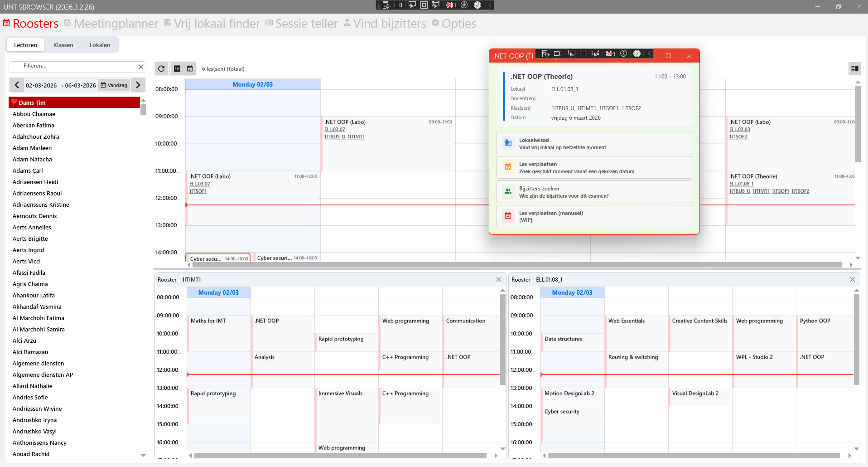This screenshot has height=467, width=868.
Task: Click the Lokaalwissel building icon
Action: [x=508, y=143]
